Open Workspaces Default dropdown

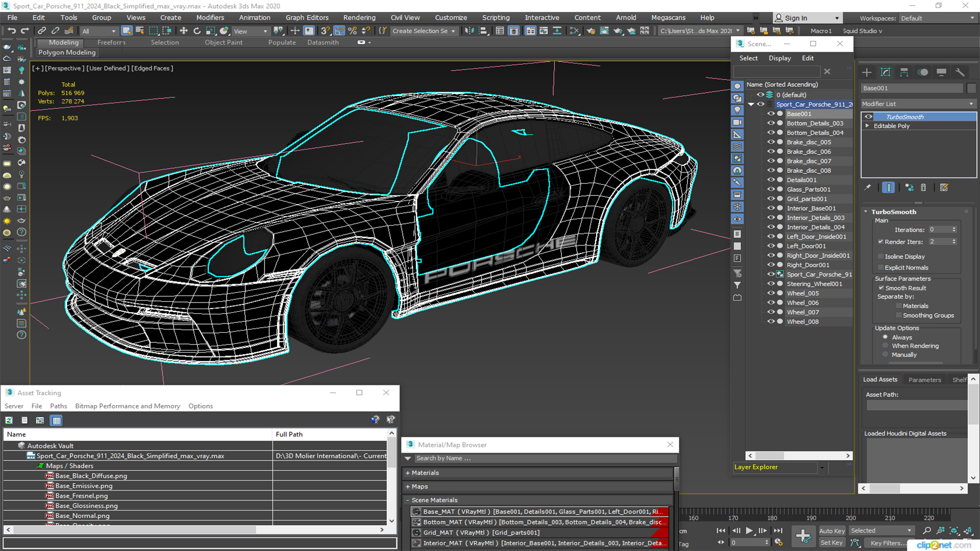[x=937, y=18]
